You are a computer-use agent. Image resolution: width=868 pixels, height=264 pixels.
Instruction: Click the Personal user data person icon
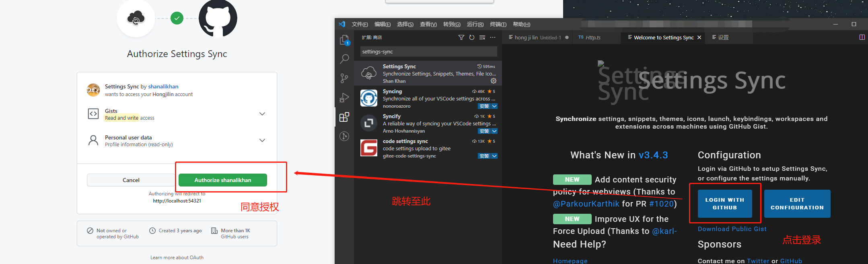point(93,140)
